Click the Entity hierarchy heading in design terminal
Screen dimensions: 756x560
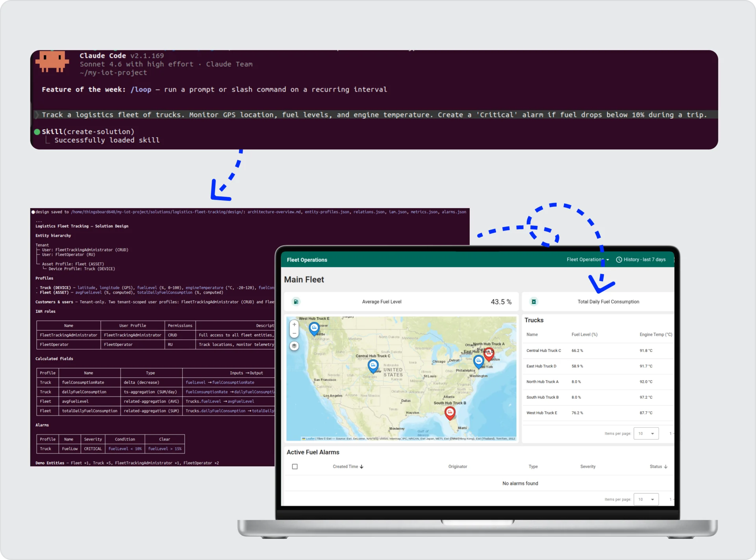tap(53, 236)
